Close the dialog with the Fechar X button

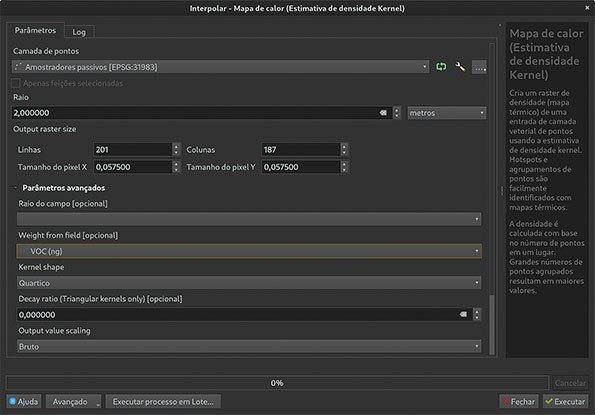tap(518, 401)
